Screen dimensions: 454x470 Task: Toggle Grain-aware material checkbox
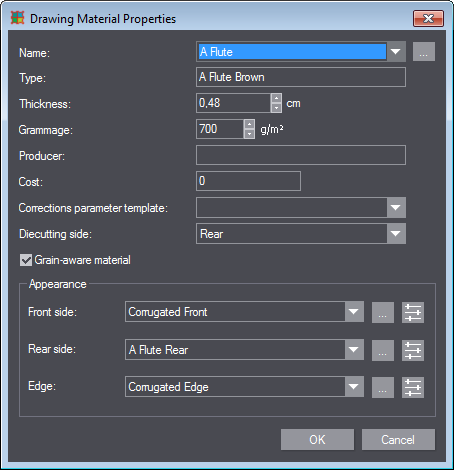26,260
